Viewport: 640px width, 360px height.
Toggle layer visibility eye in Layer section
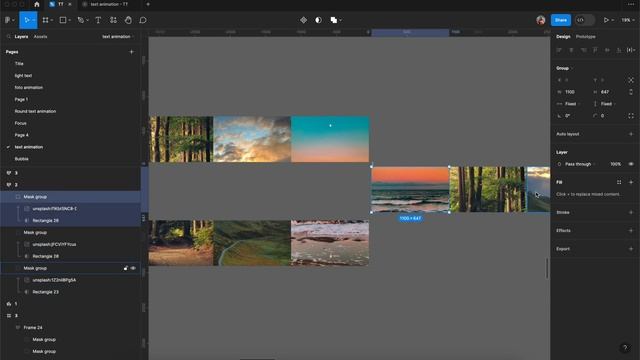point(631,164)
